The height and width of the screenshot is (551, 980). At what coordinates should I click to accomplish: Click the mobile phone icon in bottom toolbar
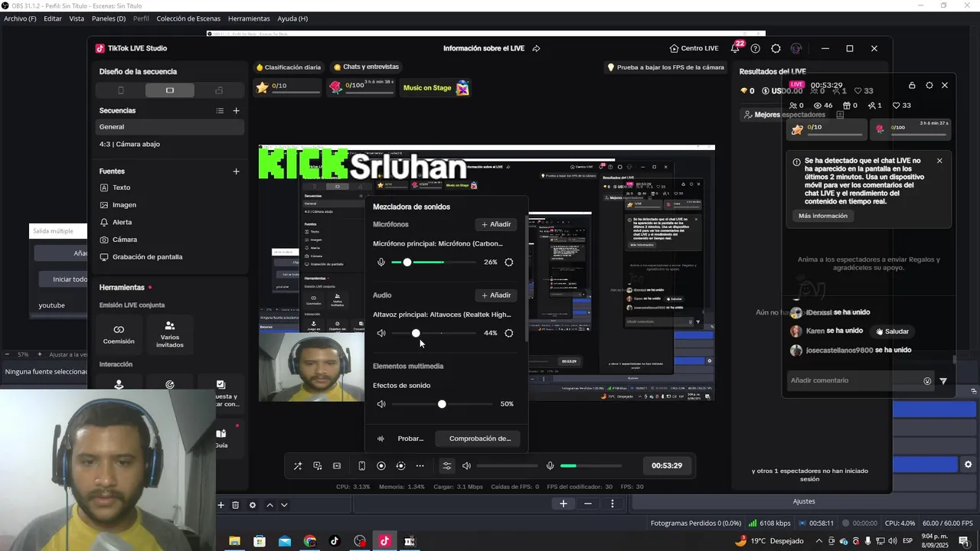click(362, 465)
